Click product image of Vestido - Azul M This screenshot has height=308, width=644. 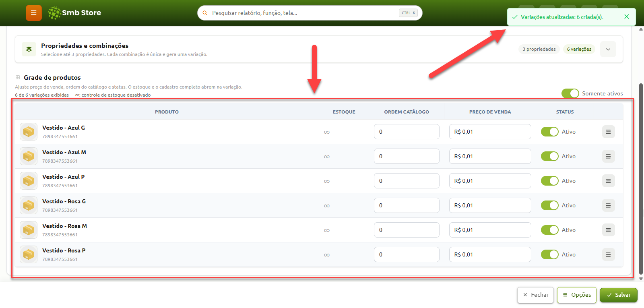pos(29,156)
